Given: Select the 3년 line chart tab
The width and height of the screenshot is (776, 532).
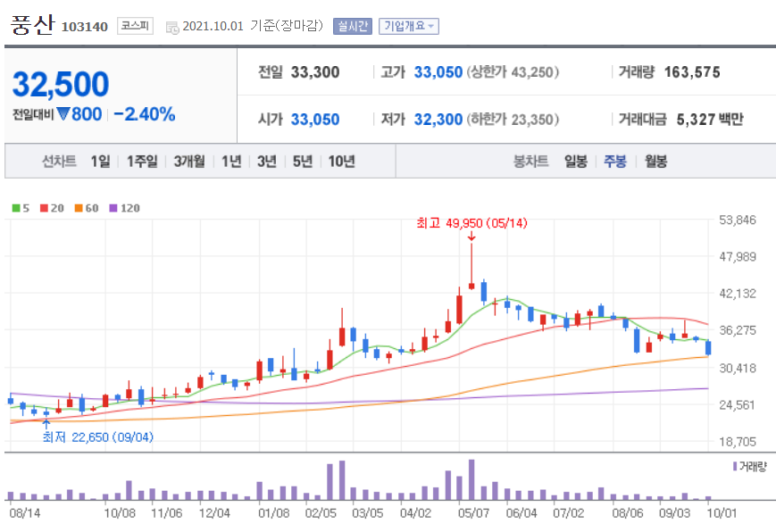Looking at the screenshot, I should 267,162.
